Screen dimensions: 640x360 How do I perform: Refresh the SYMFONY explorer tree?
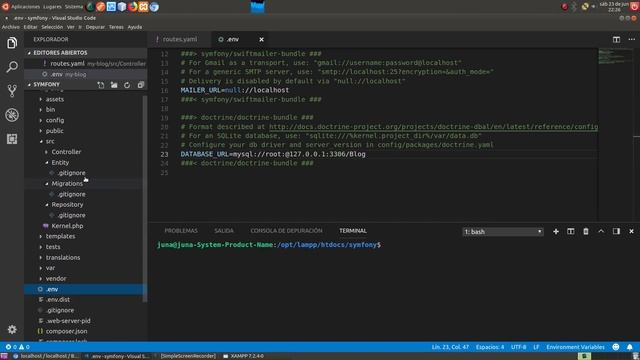point(127,85)
